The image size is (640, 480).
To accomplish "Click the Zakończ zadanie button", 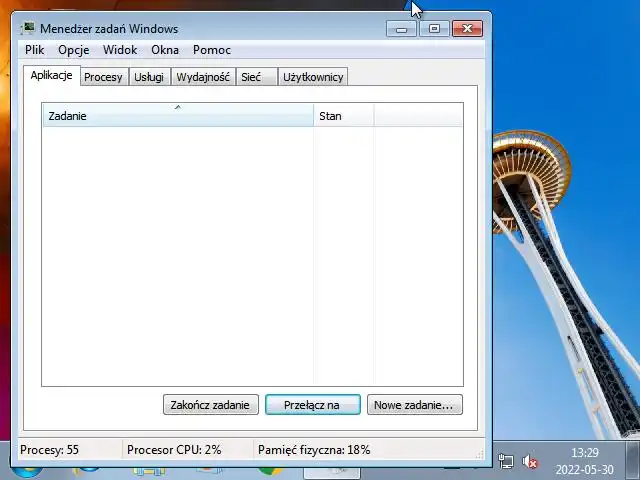I will click(211, 405).
